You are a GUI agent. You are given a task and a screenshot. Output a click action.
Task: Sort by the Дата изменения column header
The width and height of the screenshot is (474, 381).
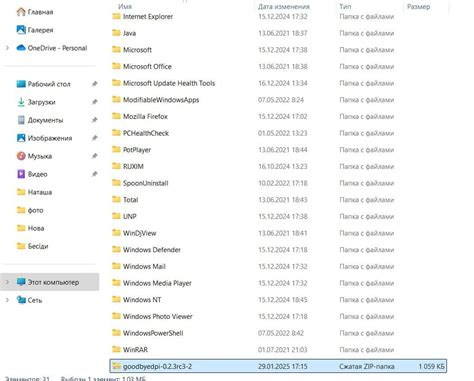click(x=284, y=6)
